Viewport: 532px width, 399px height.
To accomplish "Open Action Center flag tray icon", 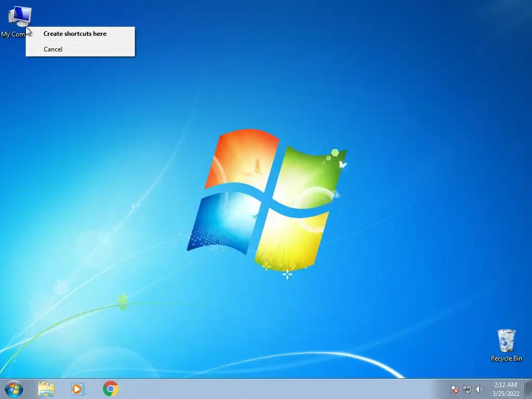I will tap(455, 389).
